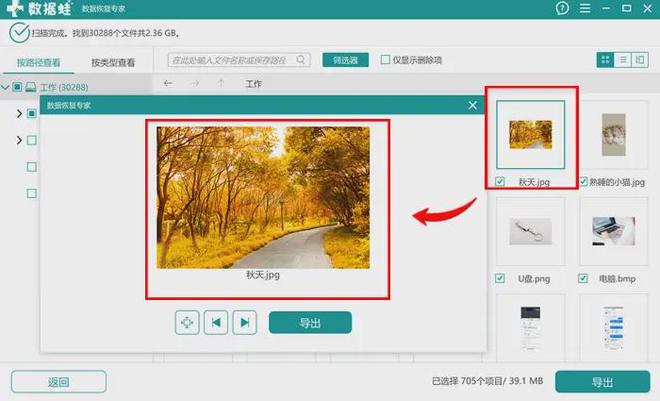Screen dimensions: 660x401
Task: Select the 按路径查看 tab
Action: click(x=38, y=63)
